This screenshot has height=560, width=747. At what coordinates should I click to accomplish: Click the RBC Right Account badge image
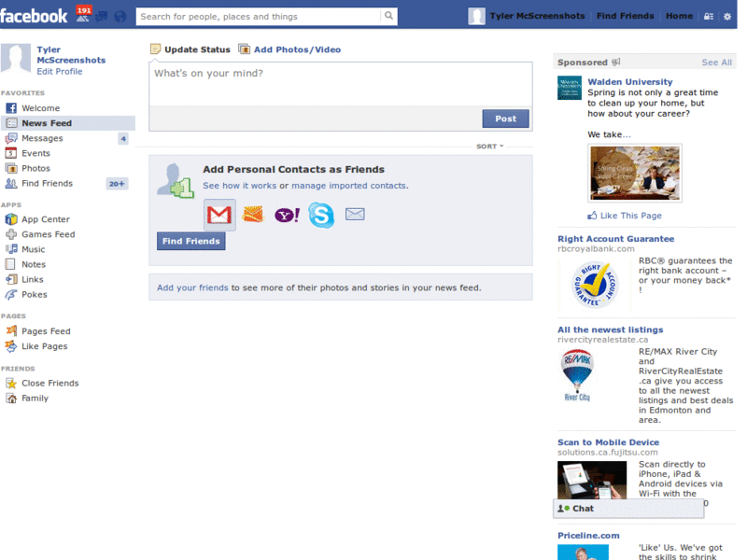pos(594,286)
